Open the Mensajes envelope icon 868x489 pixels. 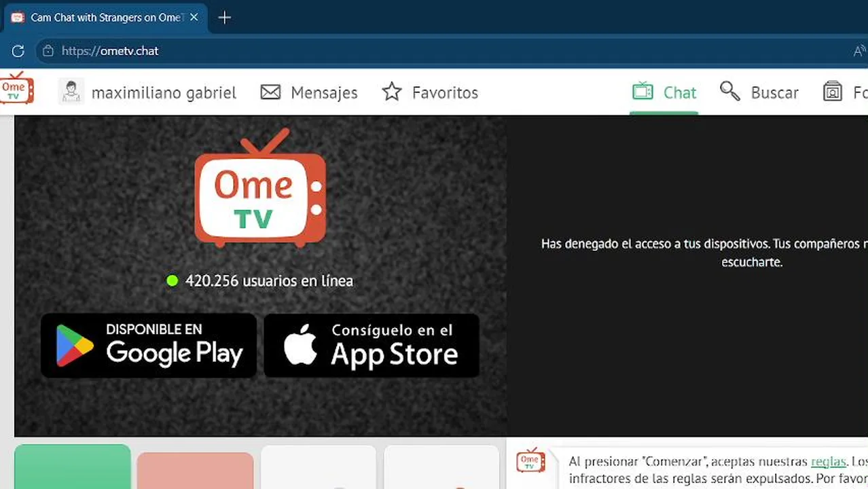pos(270,92)
